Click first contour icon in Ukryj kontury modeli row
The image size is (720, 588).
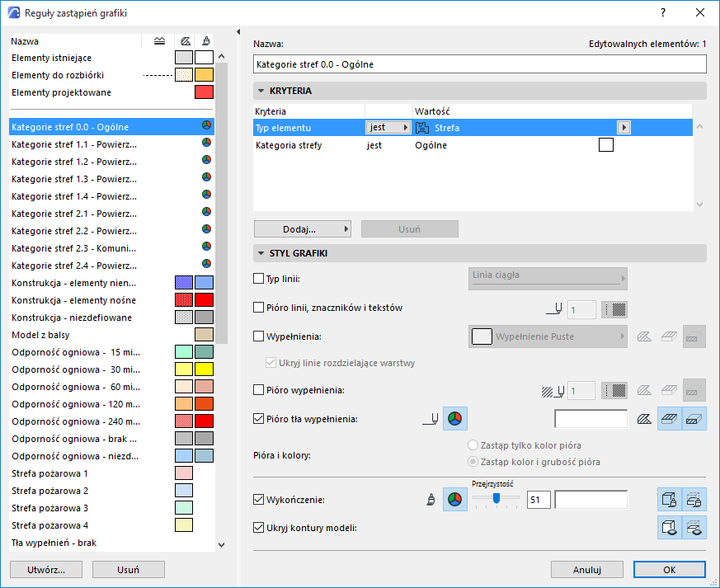point(670,528)
